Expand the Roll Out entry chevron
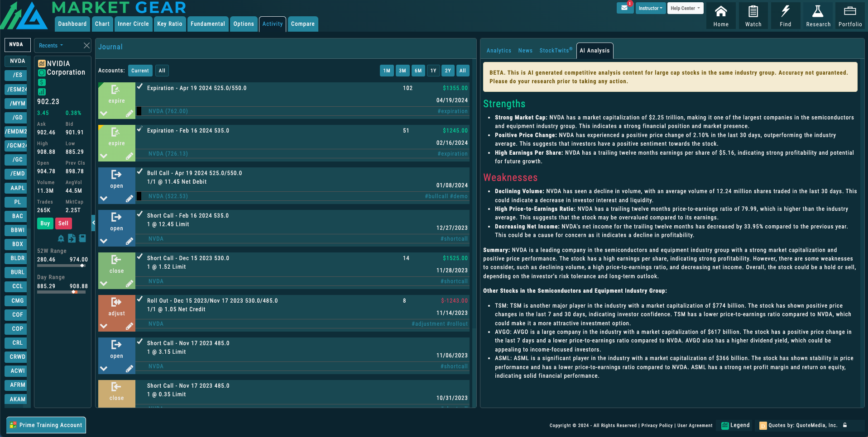 click(104, 326)
